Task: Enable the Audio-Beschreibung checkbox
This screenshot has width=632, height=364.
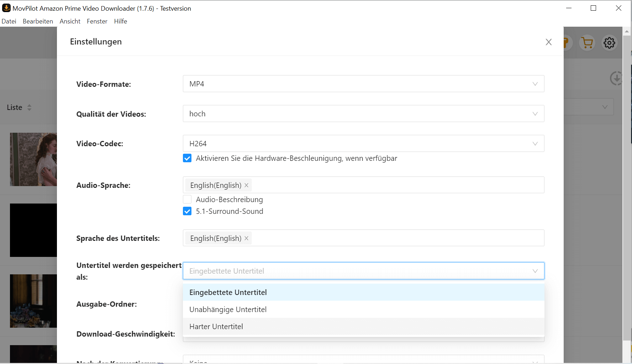Action: [x=187, y=199]
